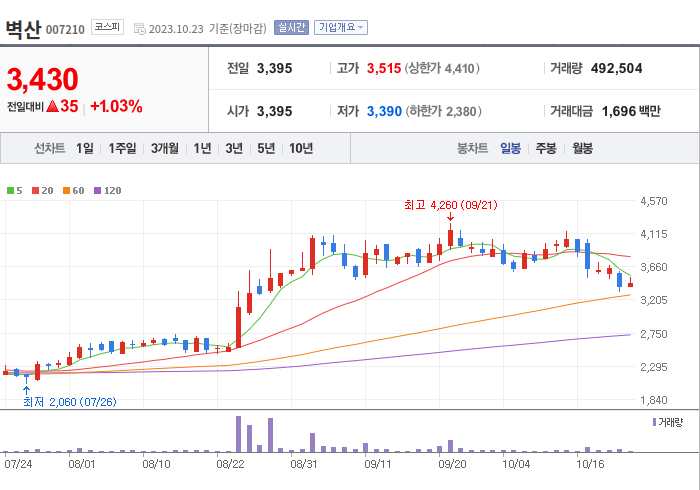Click the orange 60-day moving average swatch
Screen dimensions: 700x490
coord(67,191)
